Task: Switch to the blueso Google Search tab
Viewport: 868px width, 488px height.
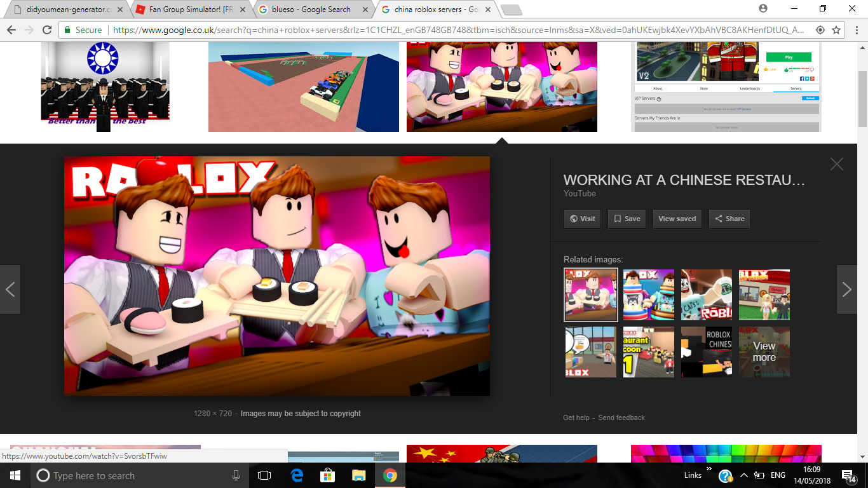Action: (x=313, y=10)
